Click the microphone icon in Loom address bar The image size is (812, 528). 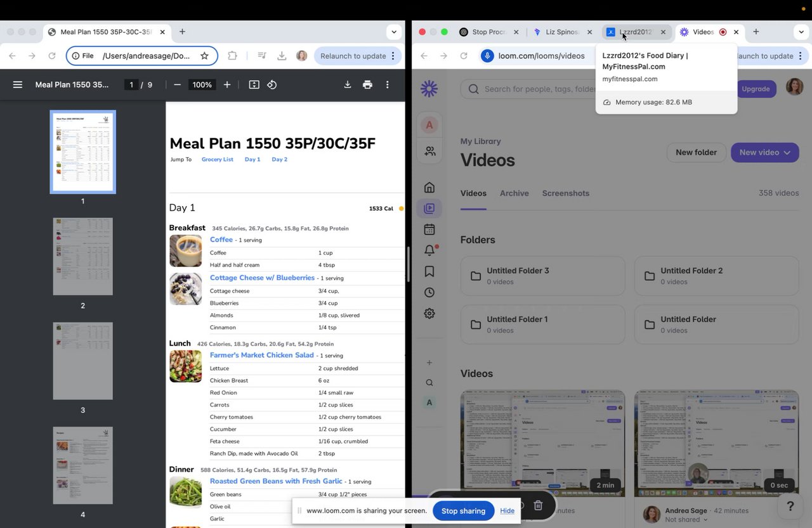[x=487, y=56]
